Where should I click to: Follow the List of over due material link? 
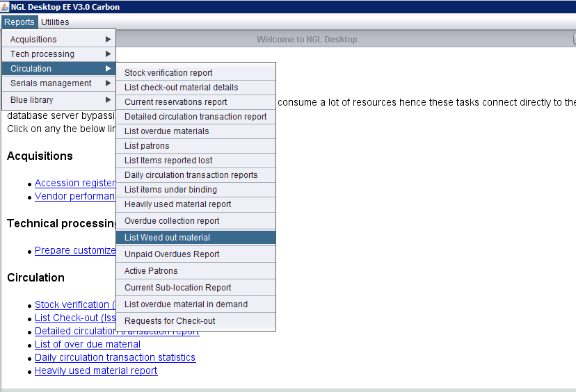tap(88, 345)
